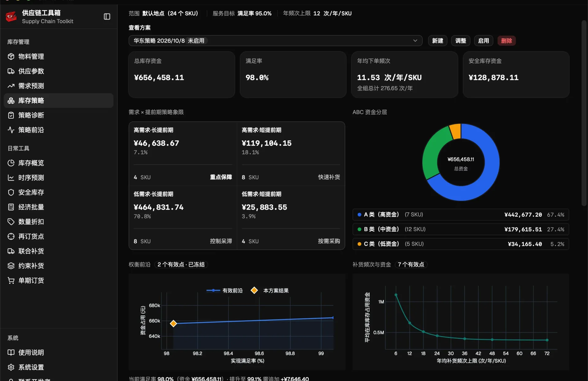588x381 pixels.
Task: Open 需求预测 trend icon
Action: (x=11, y=86)
